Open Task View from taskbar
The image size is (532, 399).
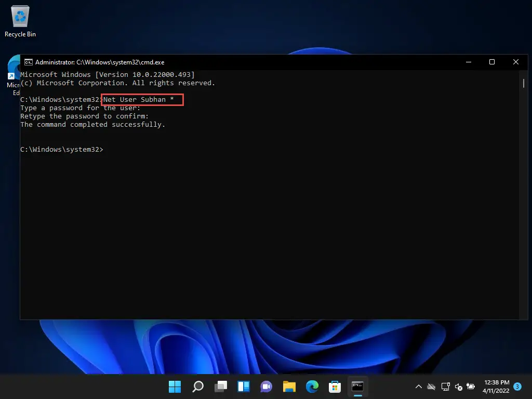(x=221, y=387)
